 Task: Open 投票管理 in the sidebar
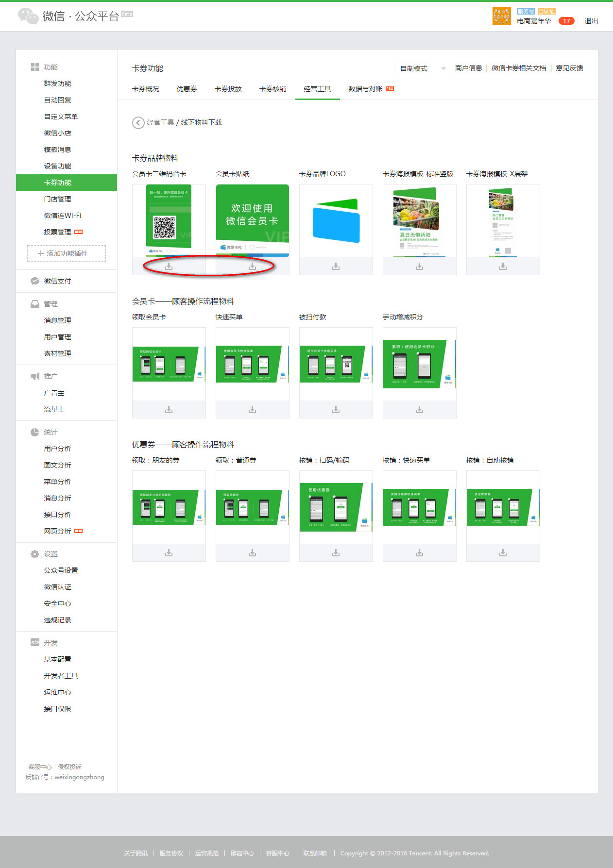click(57, 232)
